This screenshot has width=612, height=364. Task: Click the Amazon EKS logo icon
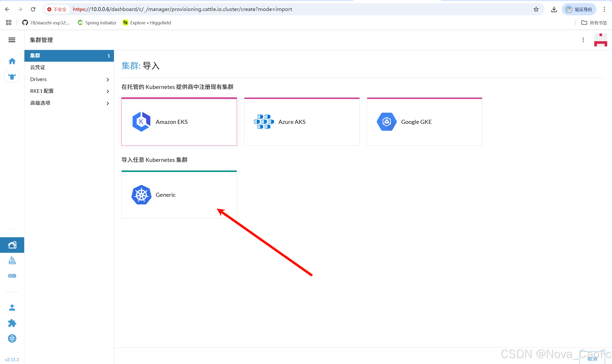pyautogui.click(x=141, y=122)
